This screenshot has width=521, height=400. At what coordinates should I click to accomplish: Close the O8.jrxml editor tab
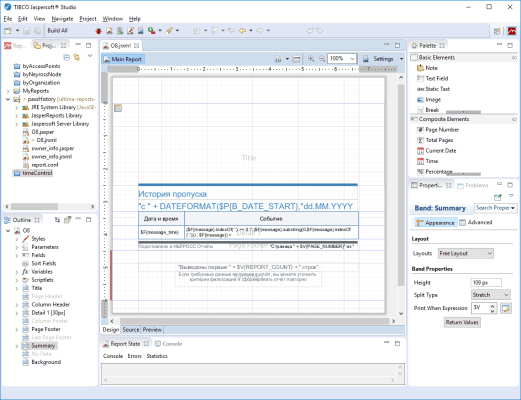coord(137,46)
